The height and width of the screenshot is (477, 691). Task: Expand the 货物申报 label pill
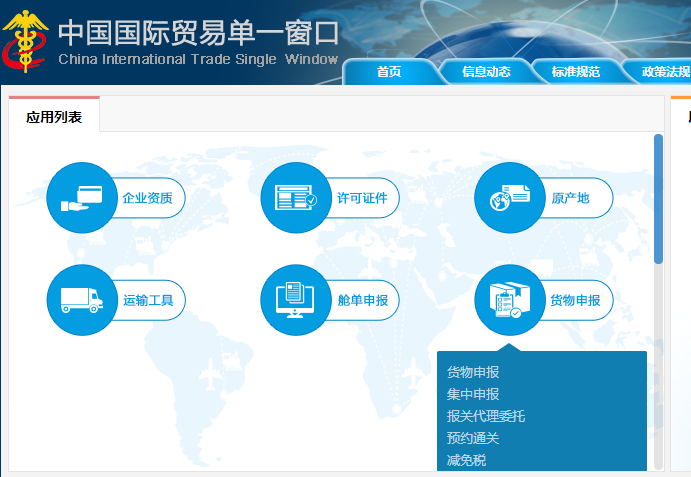(576, 300)
